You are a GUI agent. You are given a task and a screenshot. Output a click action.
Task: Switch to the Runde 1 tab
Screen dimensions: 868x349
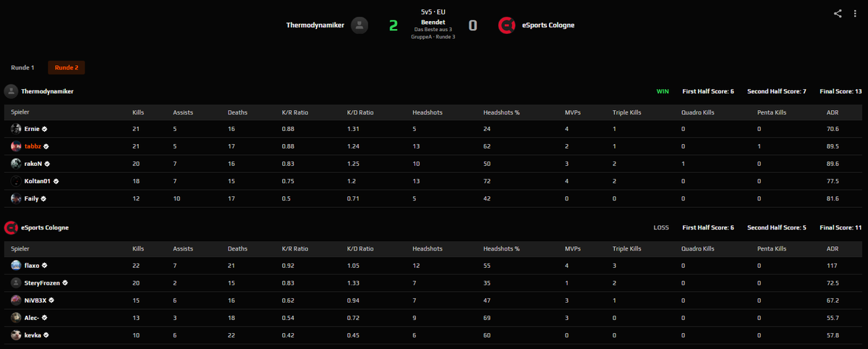22,67
